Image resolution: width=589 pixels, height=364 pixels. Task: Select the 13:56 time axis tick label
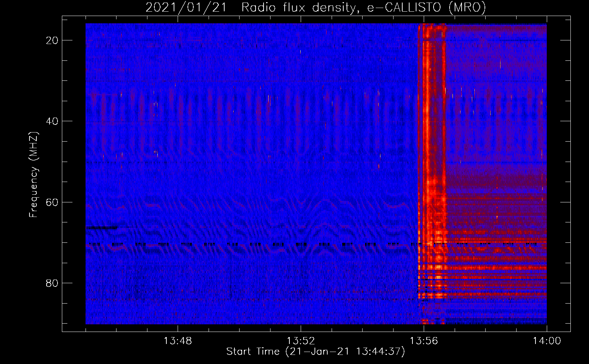(424, 341)
